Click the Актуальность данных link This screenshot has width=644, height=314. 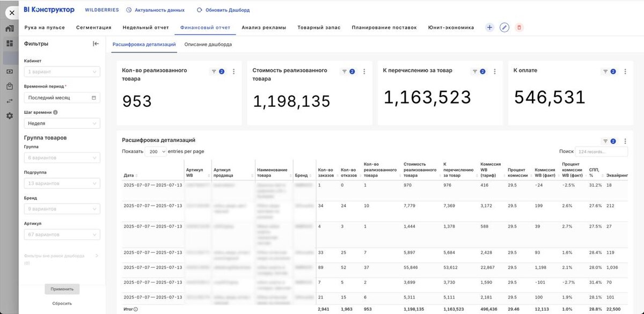(x=159, y=10)
